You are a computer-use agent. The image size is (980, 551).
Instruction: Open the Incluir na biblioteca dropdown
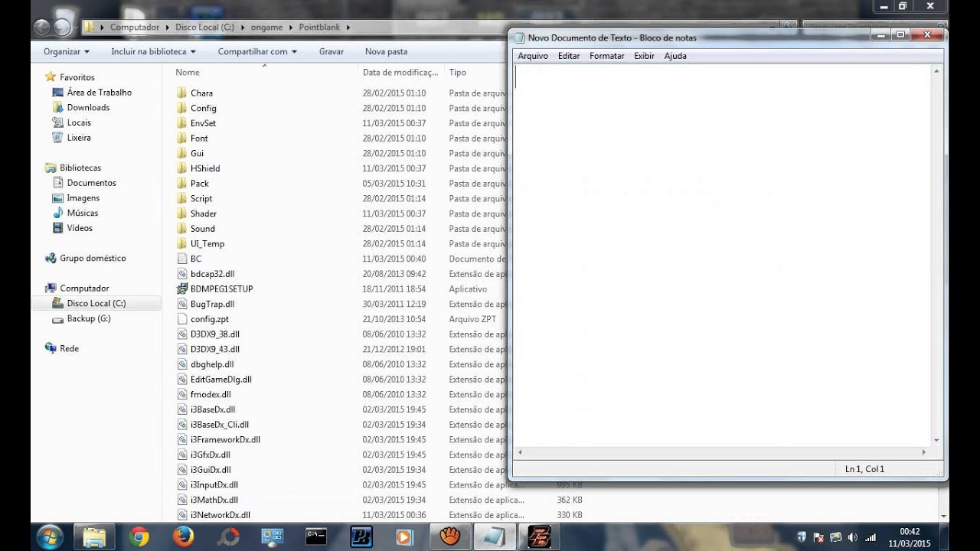pyautogui.click(x=153, y=52)
